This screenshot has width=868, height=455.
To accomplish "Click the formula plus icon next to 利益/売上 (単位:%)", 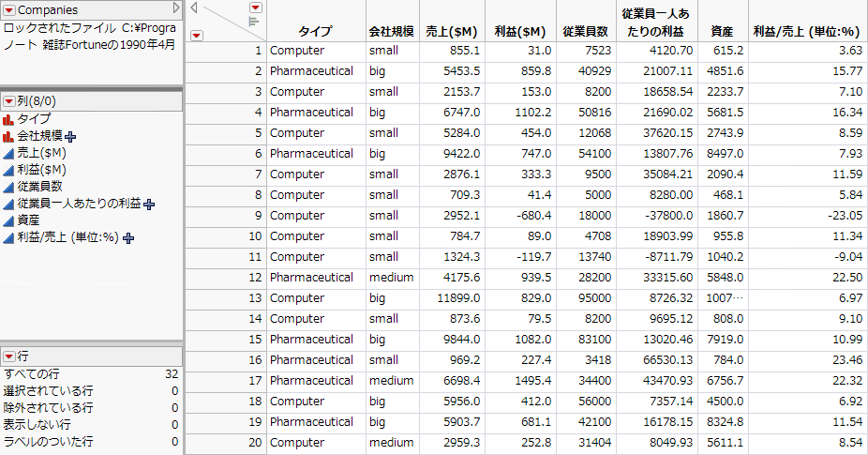I will coord(128,238).
